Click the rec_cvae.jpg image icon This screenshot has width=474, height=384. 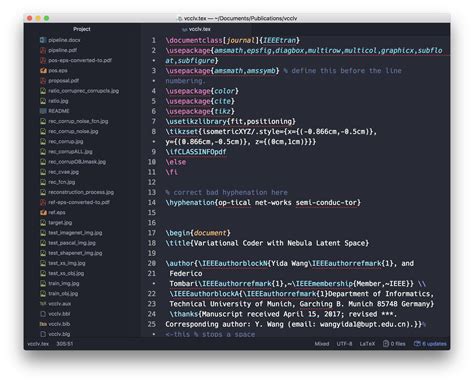tap(43, 172)
